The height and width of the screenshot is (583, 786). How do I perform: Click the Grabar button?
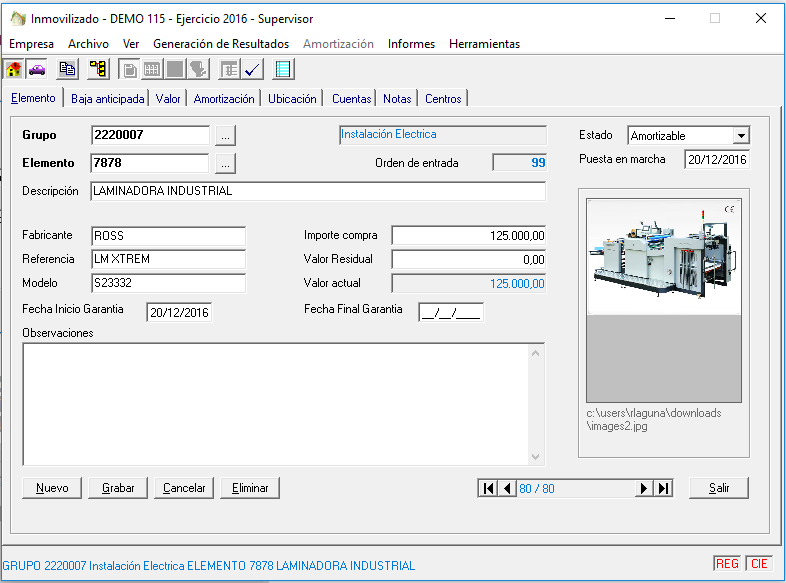coord(118,488)
